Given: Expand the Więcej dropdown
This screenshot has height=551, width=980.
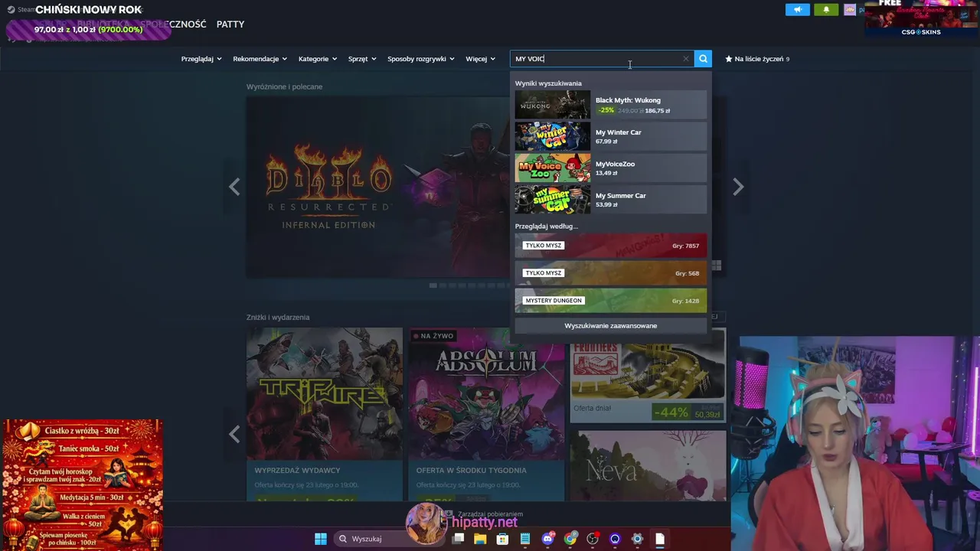Looking at the screenshot, I should [x=481, y=59].
